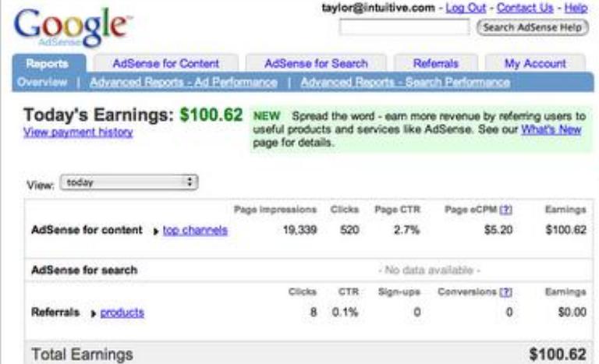
Task: Click the AdSense for search row label
Action: [84, 270]
